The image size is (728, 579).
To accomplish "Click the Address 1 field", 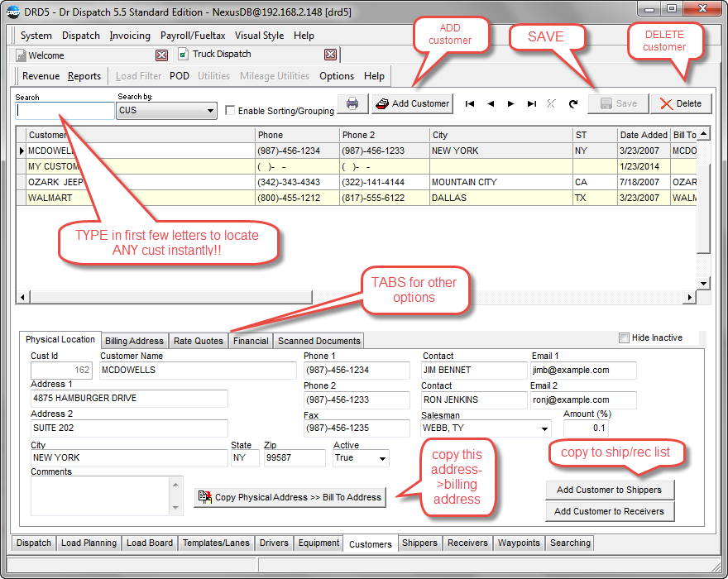I will click(129, 399).
